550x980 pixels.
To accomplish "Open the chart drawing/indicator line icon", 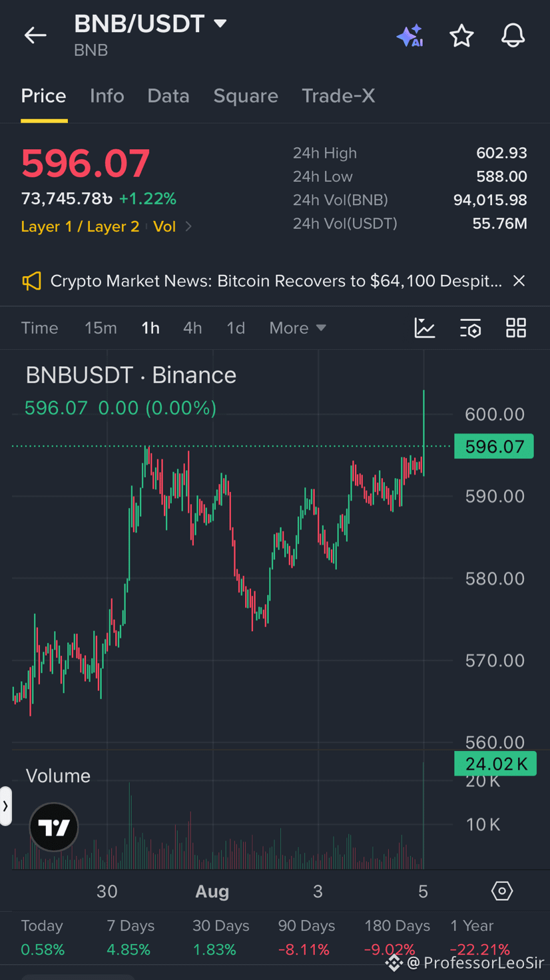I will [425, 328].
